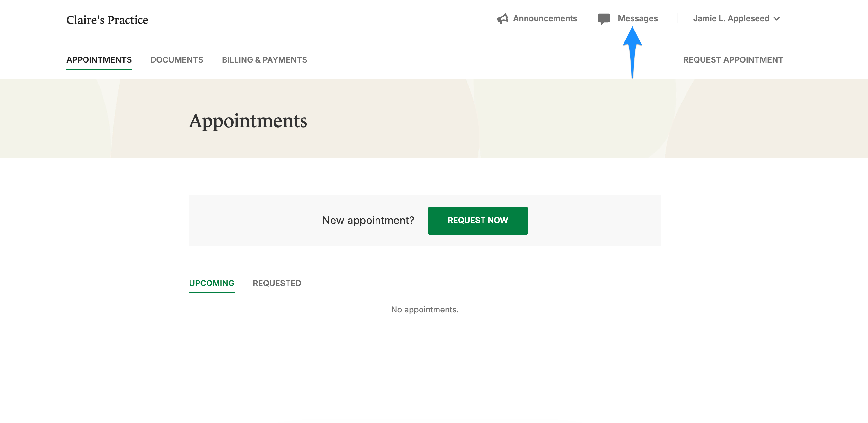The height and width of the screenshot is (423, 868).
Task: Open the Messages link
Action: pyautogui.click(x=638, y=19)
